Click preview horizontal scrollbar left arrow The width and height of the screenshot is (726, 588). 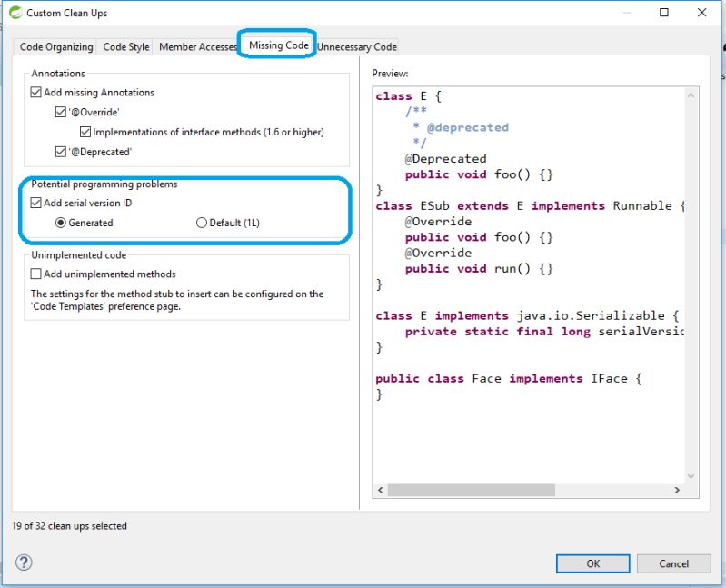pyautogui.click(x=381, y=490)
